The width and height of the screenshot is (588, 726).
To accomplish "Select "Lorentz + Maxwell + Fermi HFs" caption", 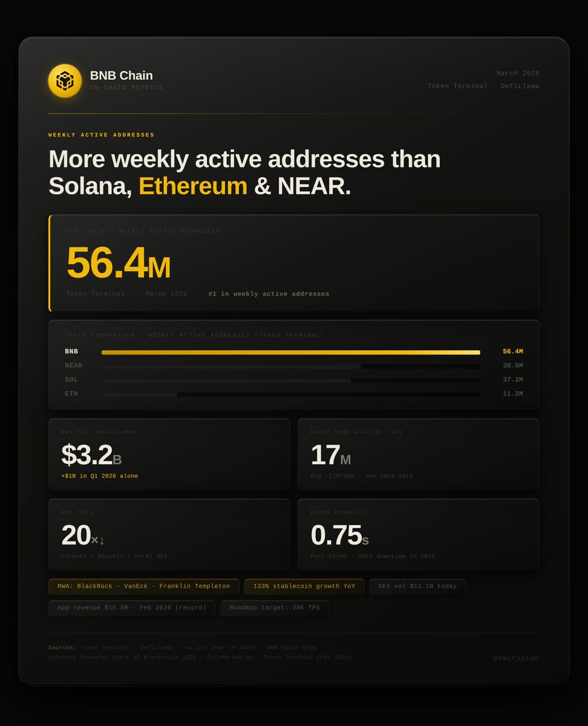I will (x=114, y=557).
